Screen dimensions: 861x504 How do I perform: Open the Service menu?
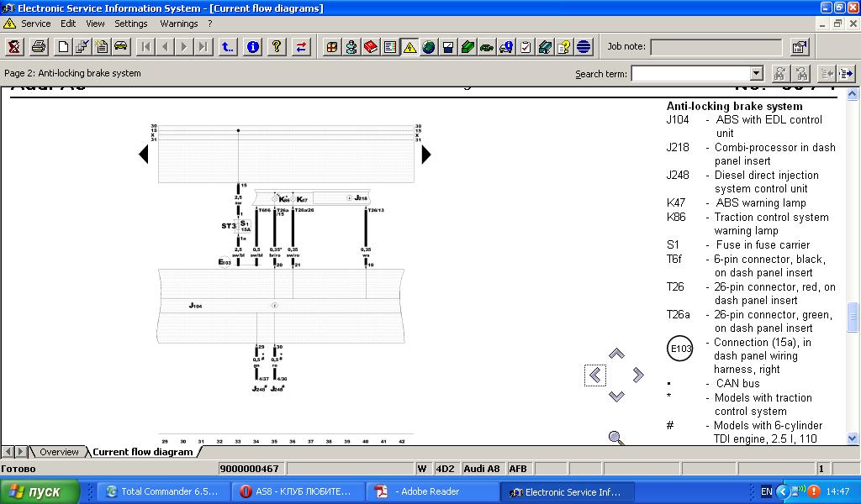click(x=35, y=24)
